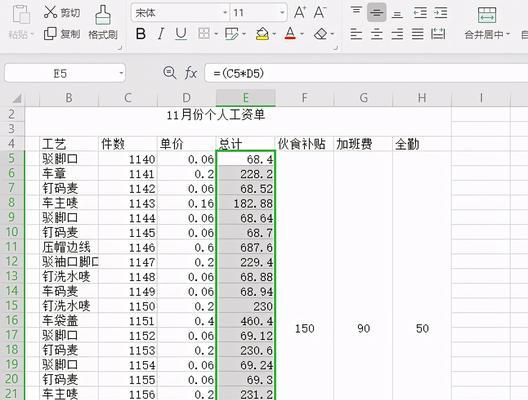Open the Paste options dropdown arrow
The image size is (528, 400).
point(32,34)
